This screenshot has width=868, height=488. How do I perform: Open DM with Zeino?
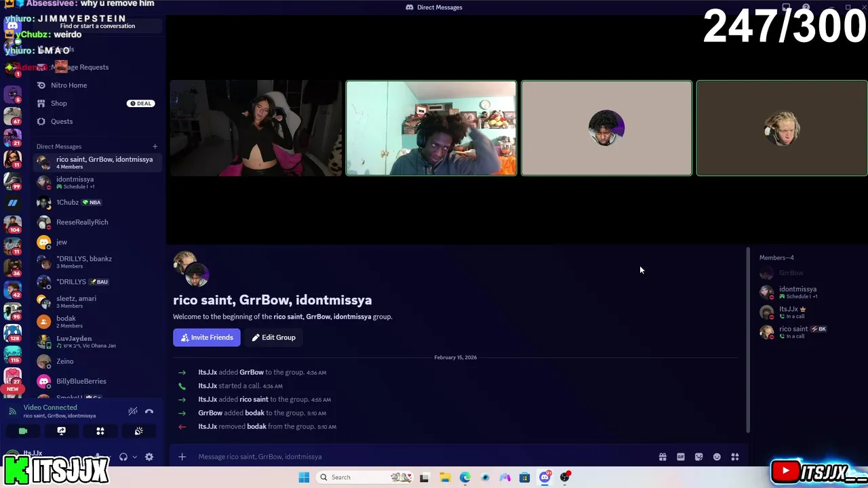coord(97,361)
